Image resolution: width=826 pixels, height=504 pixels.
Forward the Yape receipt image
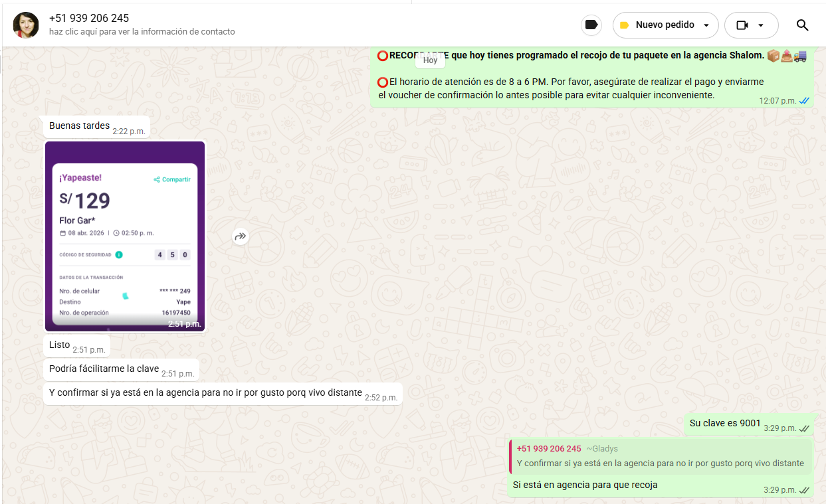241,236
